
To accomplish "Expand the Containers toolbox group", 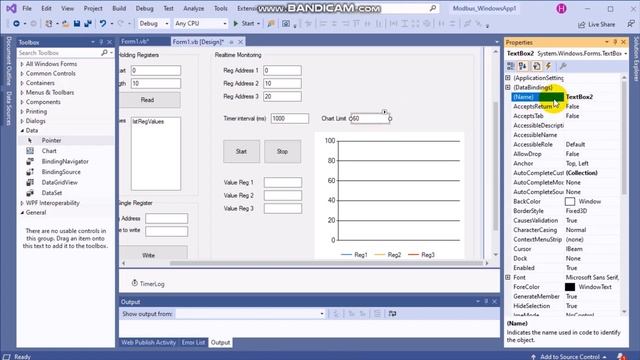I will point(22,83).
